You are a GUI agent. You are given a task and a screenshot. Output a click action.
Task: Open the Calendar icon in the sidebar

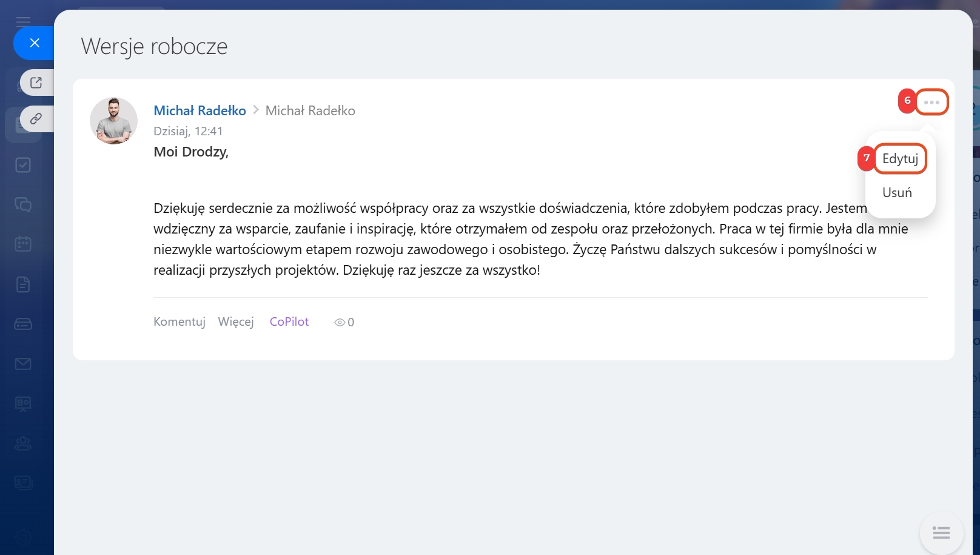(23, 244)
